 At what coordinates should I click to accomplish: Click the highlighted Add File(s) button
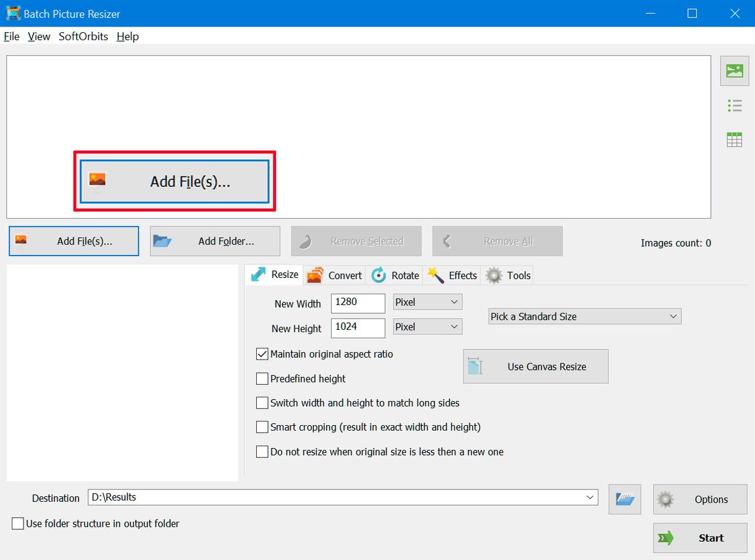[175, 181]
